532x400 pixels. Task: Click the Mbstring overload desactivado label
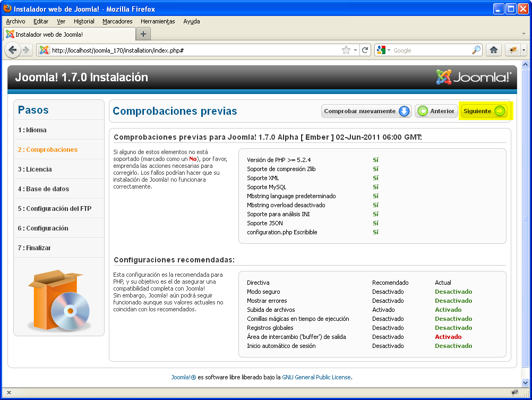286,205
